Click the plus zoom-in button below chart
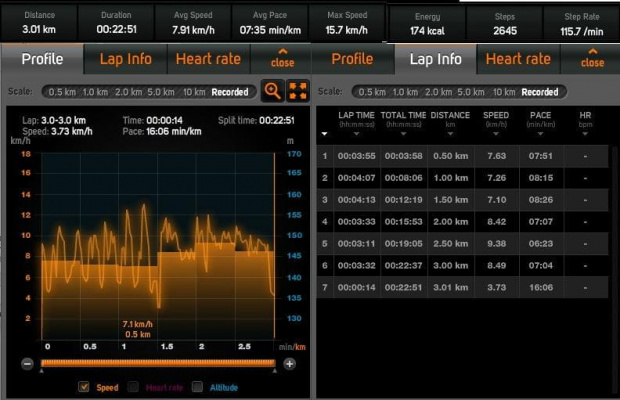Image resolution: width=620 pixels, height=400 pixels. pos(289,363)
